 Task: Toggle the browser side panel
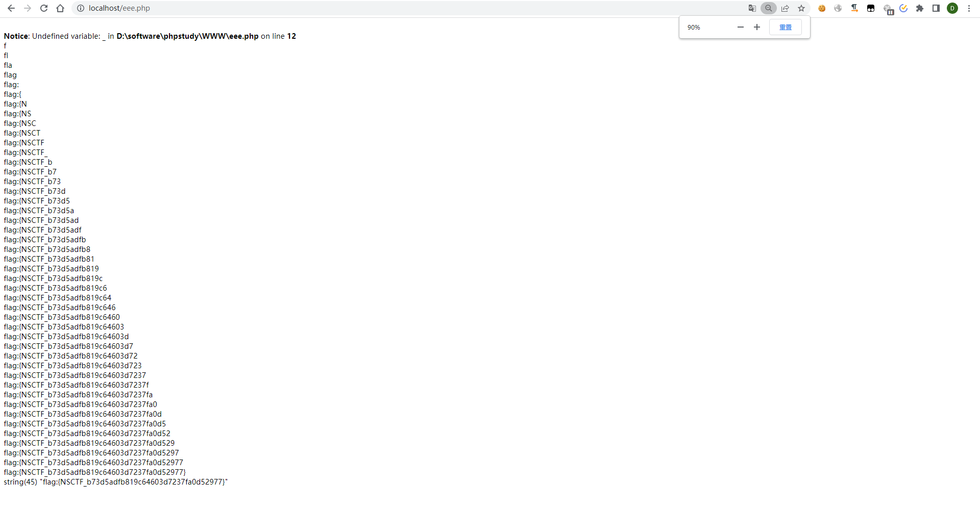coord(936,8)
